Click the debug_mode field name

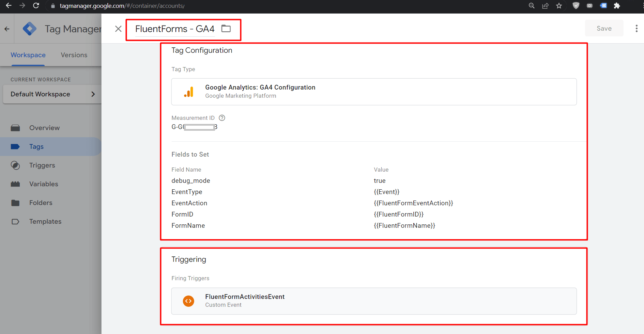coord(191,181)
